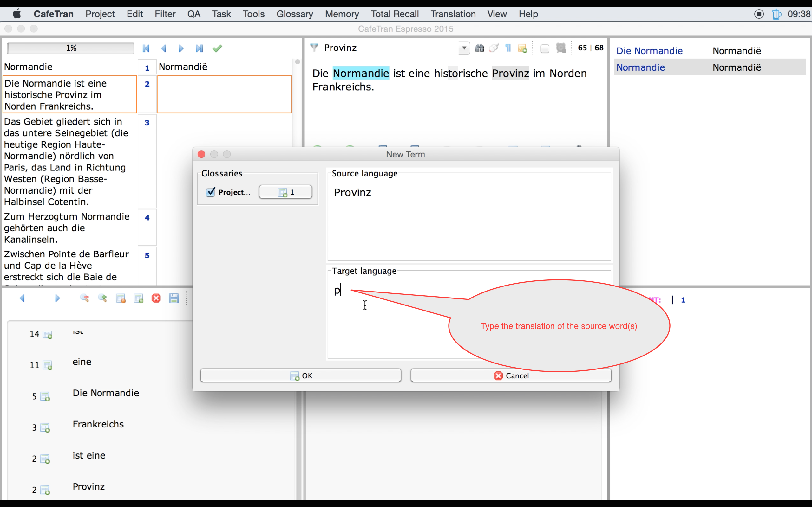812x507 pixels.
Task: Click the table remove entry icon
Action: click(x=121, y=298)
